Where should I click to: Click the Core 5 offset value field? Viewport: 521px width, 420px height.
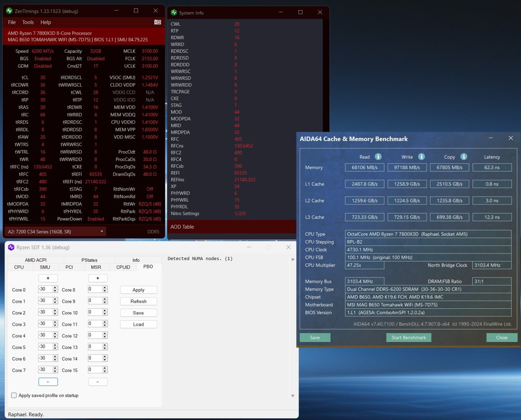[46, 347]
